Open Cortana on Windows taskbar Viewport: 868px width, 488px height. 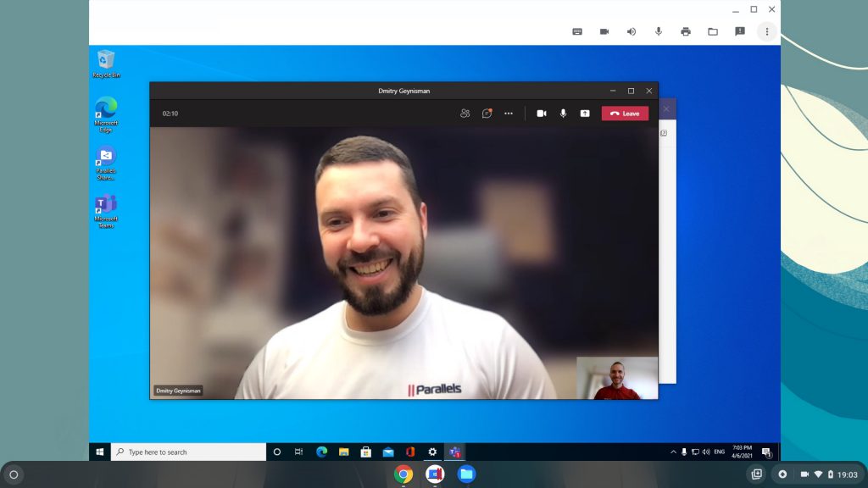pos(277,452)
